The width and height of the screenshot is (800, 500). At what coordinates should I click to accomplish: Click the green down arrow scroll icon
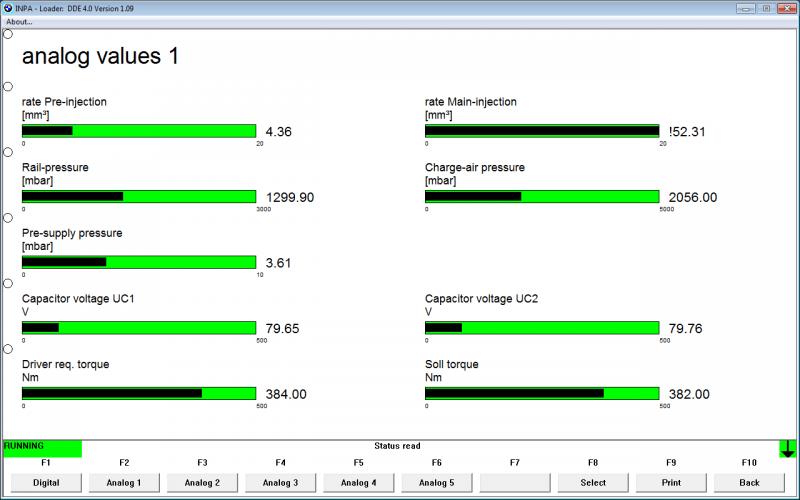[788, 449]
